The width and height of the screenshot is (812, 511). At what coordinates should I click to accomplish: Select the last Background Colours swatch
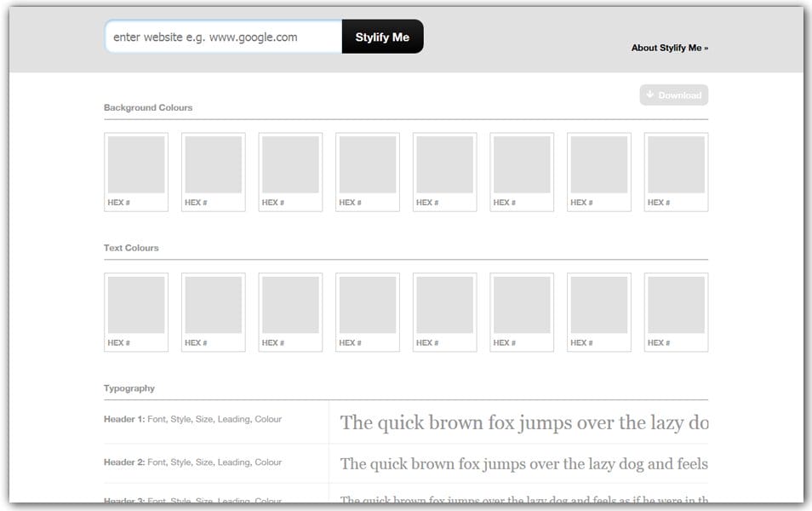pos(676,165)
